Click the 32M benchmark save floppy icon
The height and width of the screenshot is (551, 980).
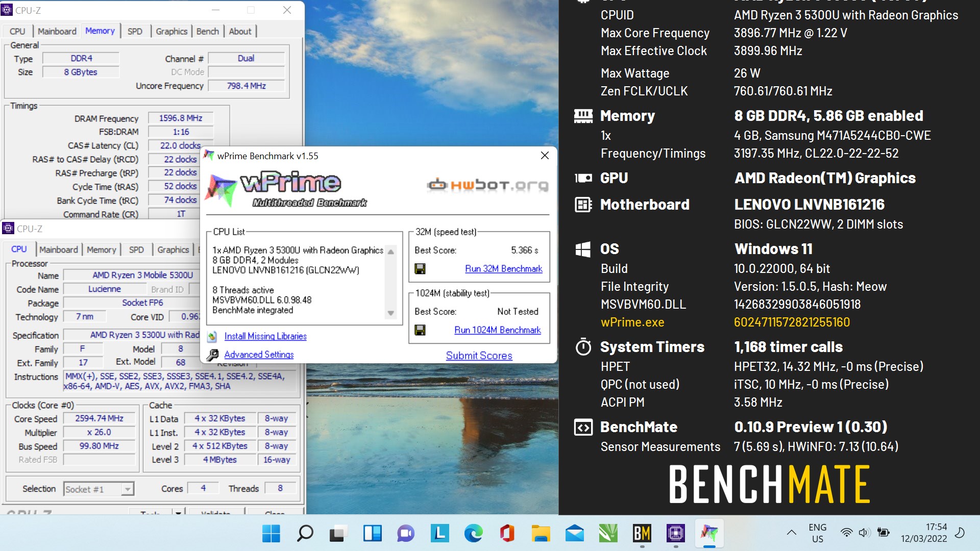coord(420,269)
